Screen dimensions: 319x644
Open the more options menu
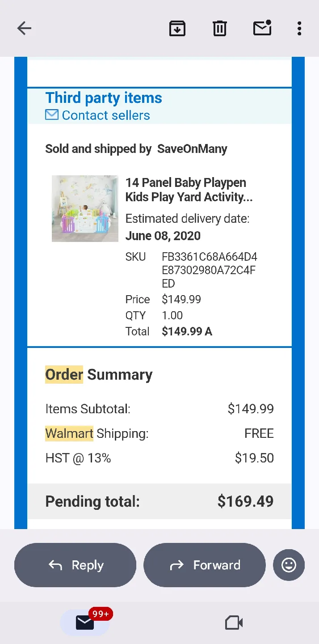pyautogui.click(x=299, y=28)
